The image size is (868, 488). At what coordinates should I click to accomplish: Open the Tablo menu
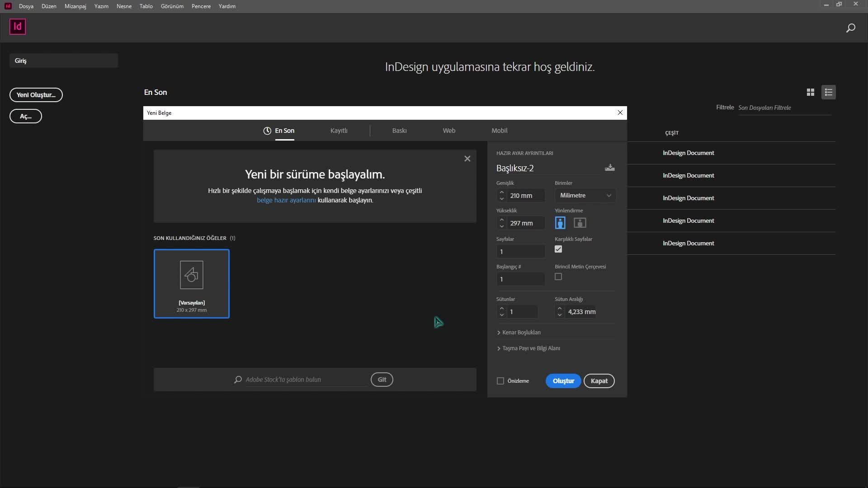click(146, 6)
